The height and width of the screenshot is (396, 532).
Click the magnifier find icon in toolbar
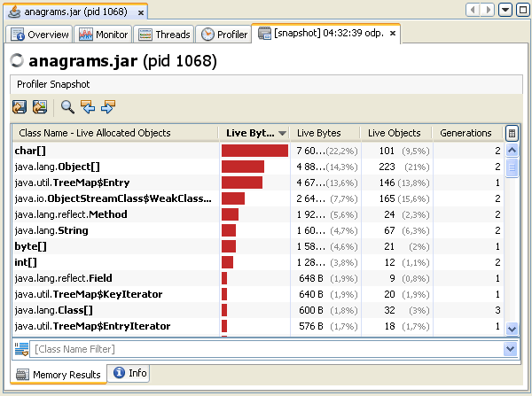(67, 107)
